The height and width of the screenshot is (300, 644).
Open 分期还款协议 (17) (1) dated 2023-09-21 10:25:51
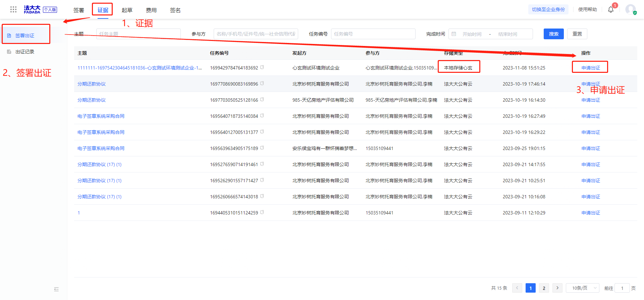[100, 181]
